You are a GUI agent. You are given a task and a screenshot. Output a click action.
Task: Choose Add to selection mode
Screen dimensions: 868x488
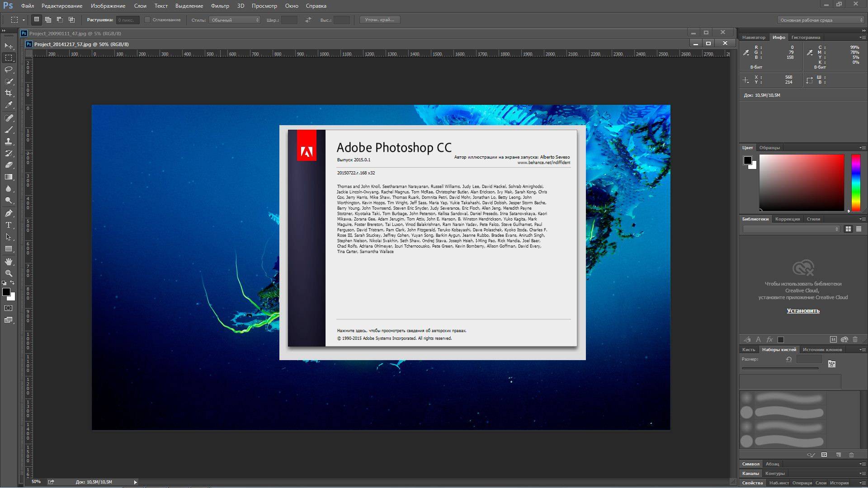point(48,19)
